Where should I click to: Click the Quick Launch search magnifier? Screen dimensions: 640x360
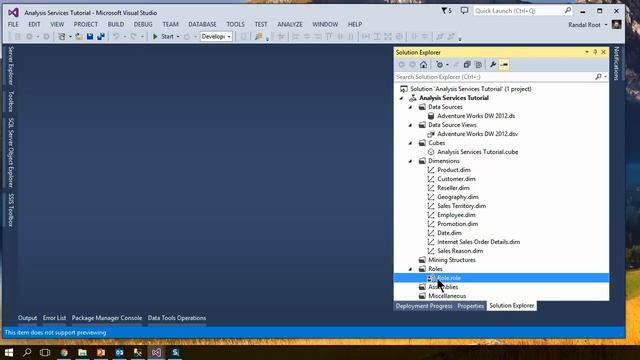tap(568, 11)
